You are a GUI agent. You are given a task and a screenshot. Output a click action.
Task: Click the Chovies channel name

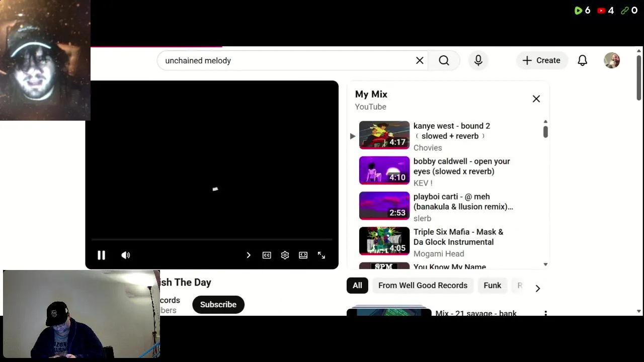pos(428,148)
